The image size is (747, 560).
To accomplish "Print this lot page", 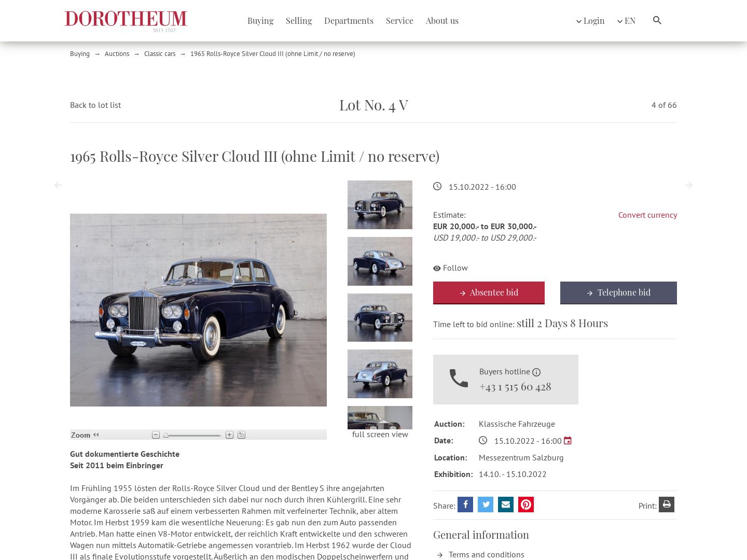I will (x=667, y=505).
